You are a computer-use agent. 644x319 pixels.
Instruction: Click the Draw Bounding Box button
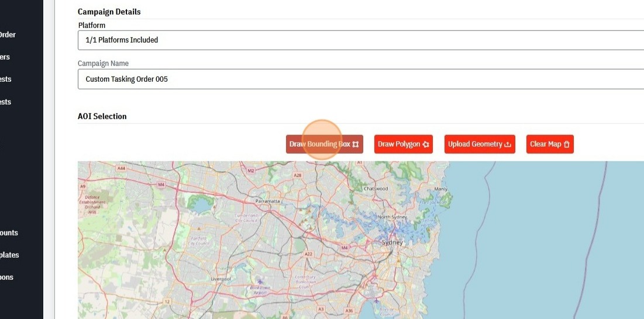click(x=324, y=144)
